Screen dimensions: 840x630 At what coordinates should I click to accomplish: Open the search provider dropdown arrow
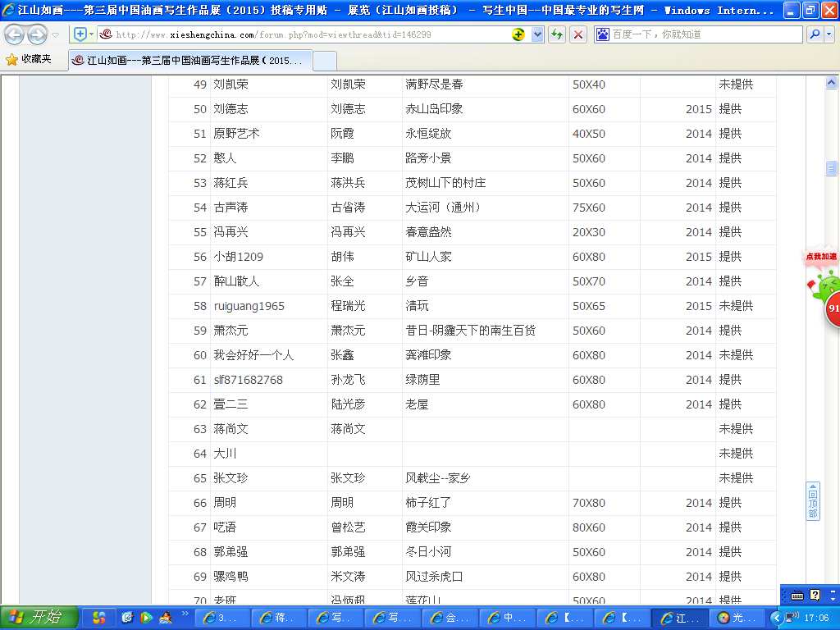(x=829, y=34)
